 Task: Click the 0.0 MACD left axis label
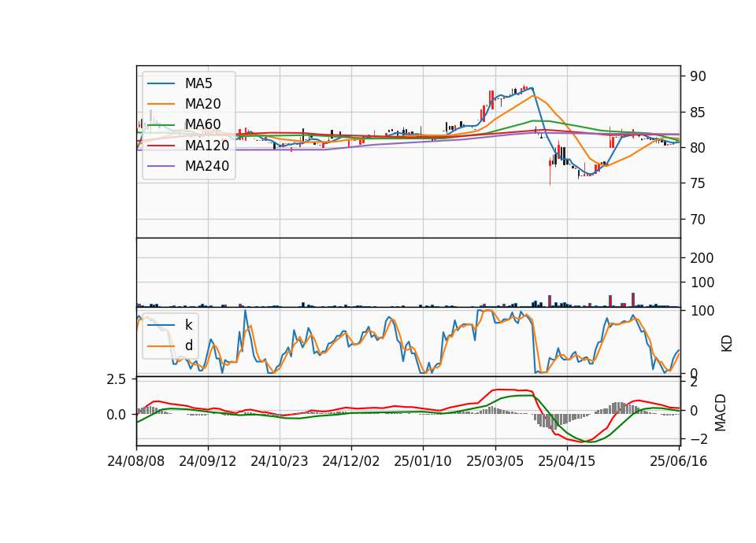point(117,415)
